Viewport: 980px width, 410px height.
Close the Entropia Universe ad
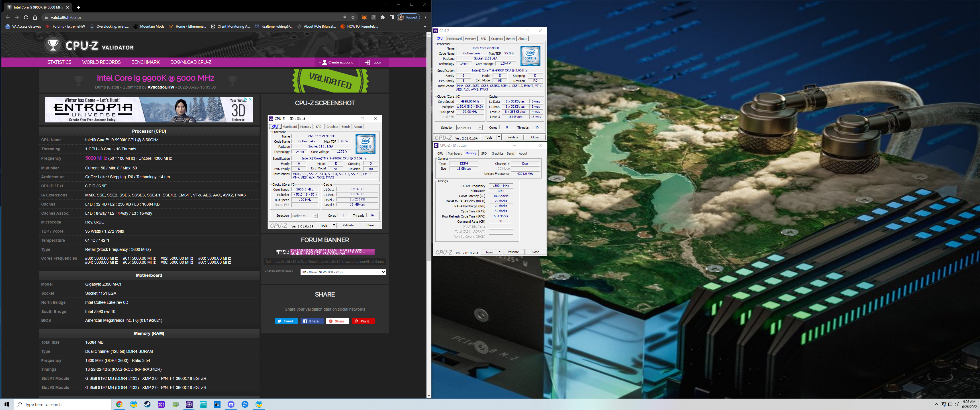pos(250,99)
